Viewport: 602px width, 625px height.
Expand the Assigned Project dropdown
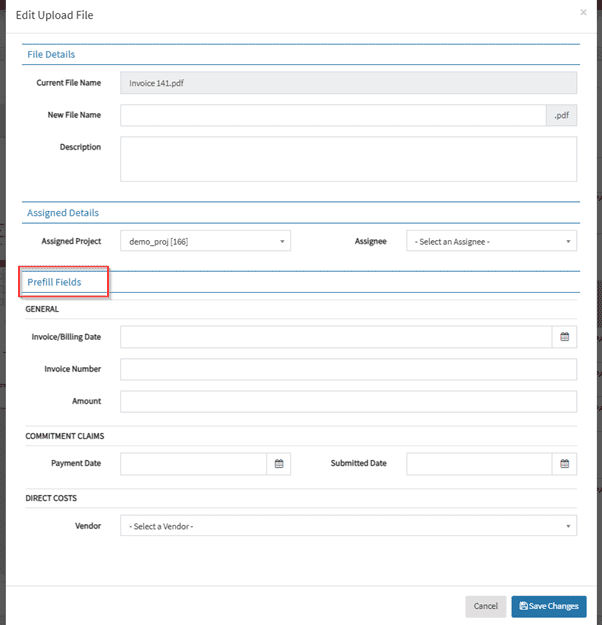(x=206, y=241)
